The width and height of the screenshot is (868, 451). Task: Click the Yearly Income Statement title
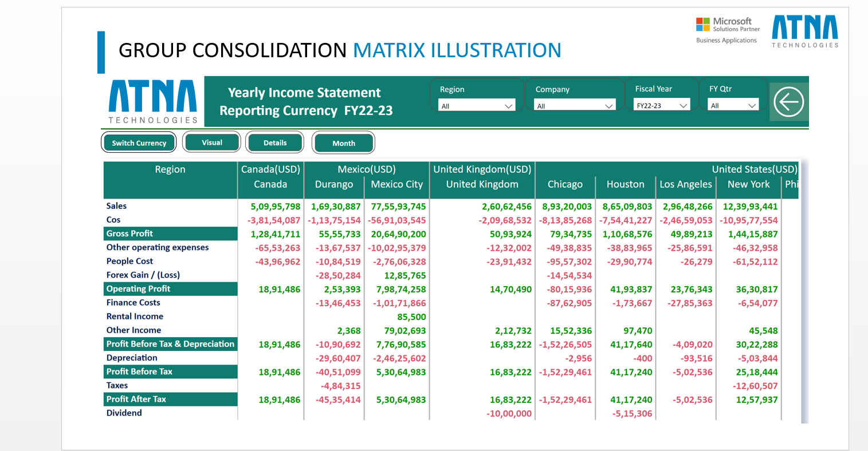(304, 93)
